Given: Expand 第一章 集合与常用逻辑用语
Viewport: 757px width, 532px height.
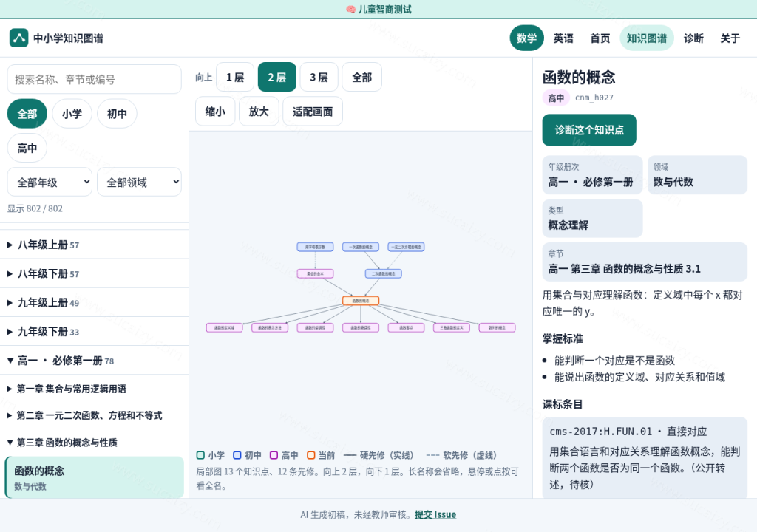Looking at the screenshot, I should [94, 389].
